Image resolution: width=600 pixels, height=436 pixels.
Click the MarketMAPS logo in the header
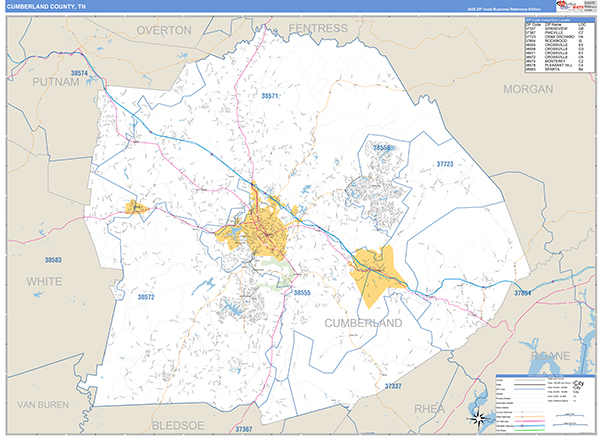(573, 7)
